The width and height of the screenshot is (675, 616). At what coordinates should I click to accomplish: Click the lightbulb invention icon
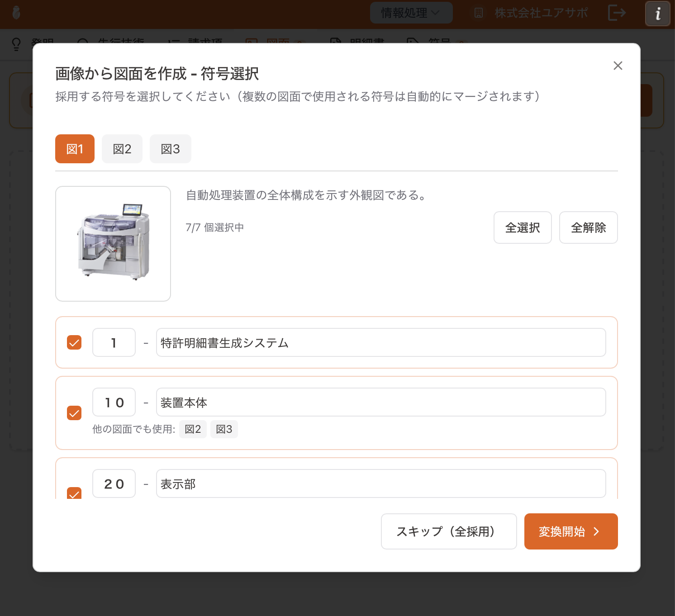pyautogui.click(x=16, y=44)
